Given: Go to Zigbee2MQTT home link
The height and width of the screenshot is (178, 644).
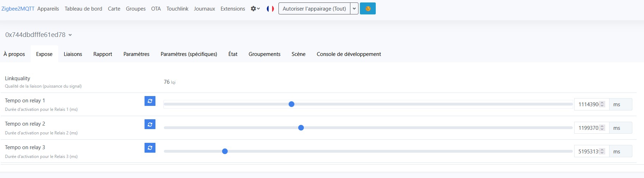Looking at the screenshot, I should 18,9.
